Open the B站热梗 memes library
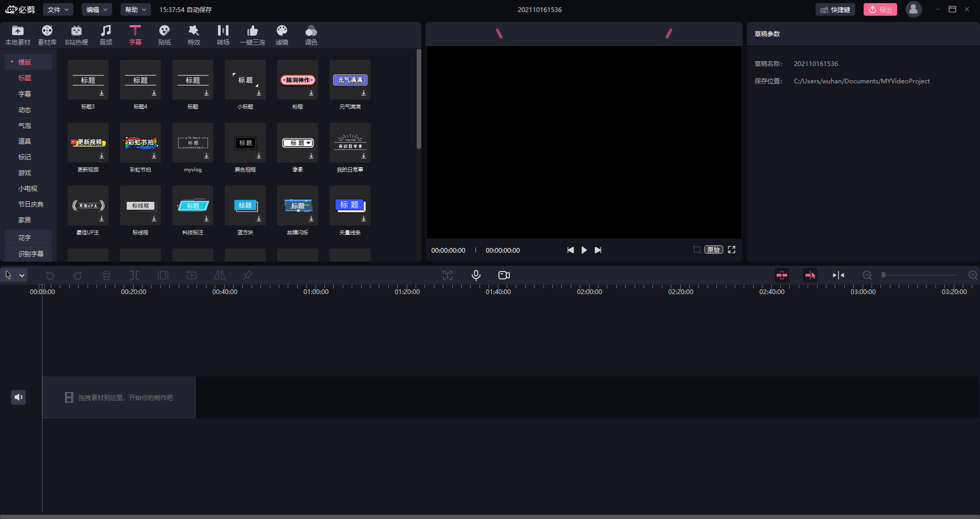The height and width of the screenshot is (519, 980). click(77, 35)
